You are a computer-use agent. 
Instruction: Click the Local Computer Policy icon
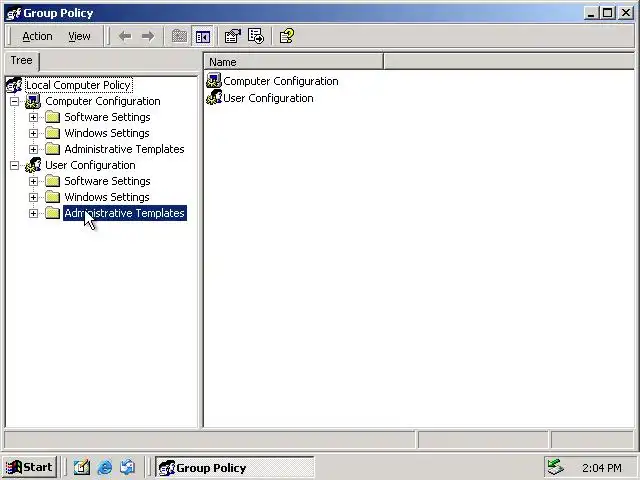point(14,85)
